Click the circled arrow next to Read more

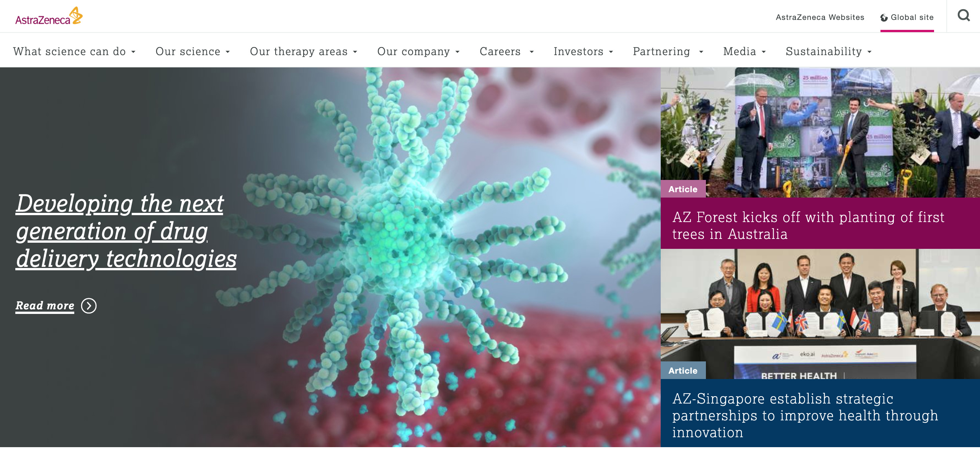coord(89,306)
